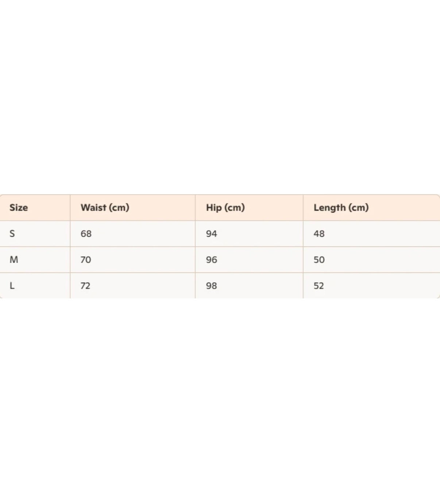Click hip value 94 for size S
The width and height of the screenshot is (440, 504).
212,234
